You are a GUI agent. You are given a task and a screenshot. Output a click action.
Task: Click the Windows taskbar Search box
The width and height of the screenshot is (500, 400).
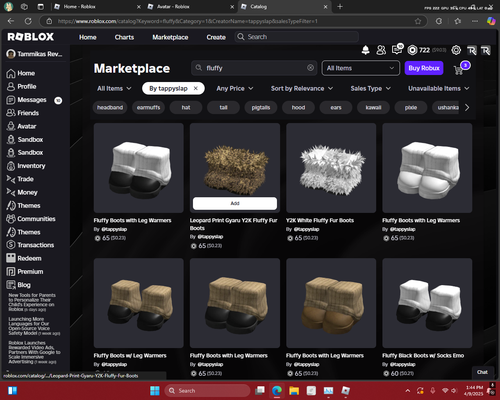point(207,390)
